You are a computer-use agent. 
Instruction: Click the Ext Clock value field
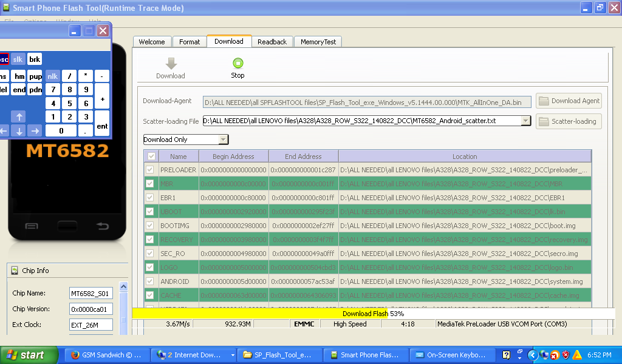point(91,325)
